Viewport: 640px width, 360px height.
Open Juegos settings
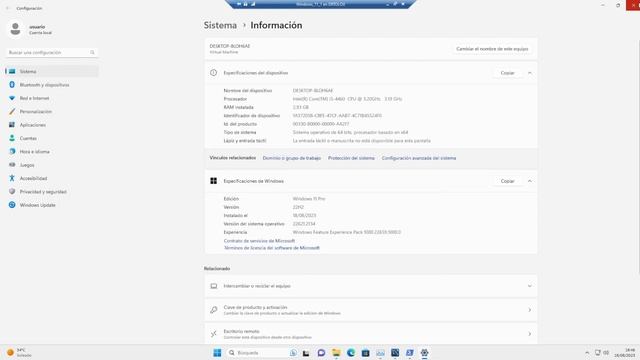click(52, 165)
